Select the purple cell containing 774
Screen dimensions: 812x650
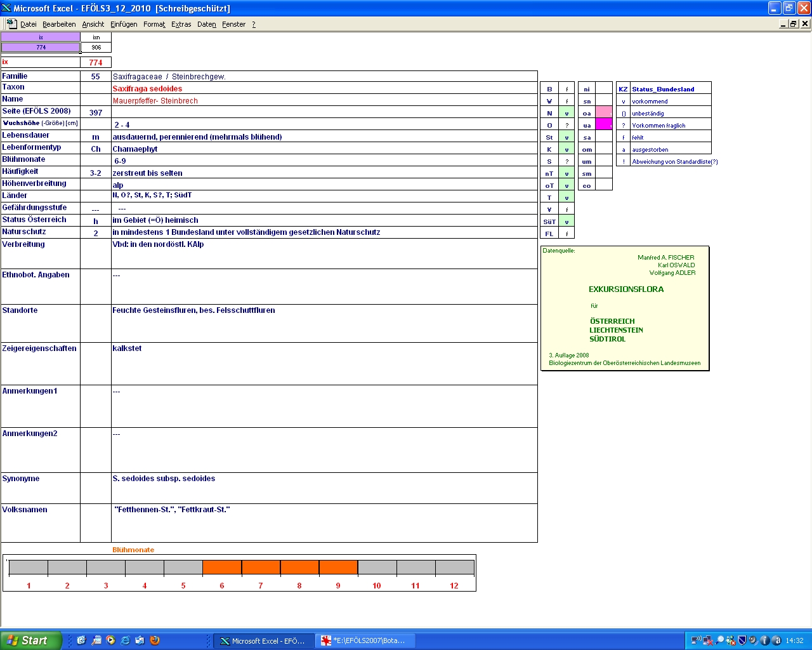point(41,47)
